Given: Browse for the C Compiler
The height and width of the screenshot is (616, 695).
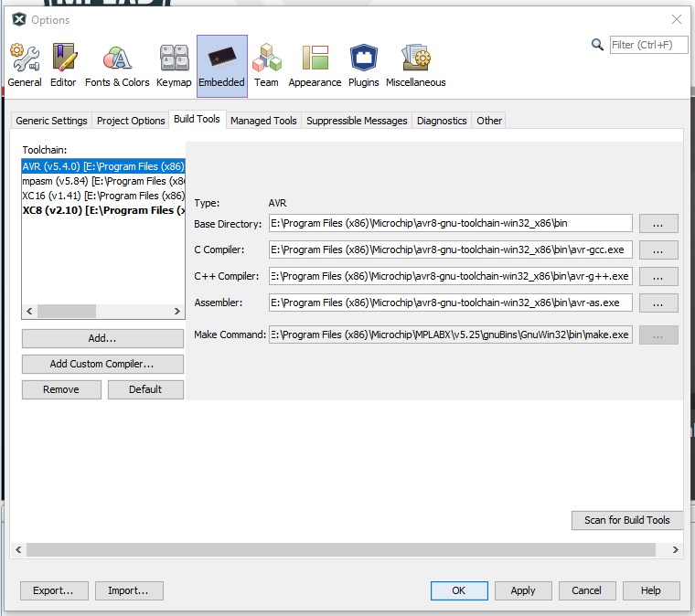Looking at the screenshot, I should click(658, 250).
